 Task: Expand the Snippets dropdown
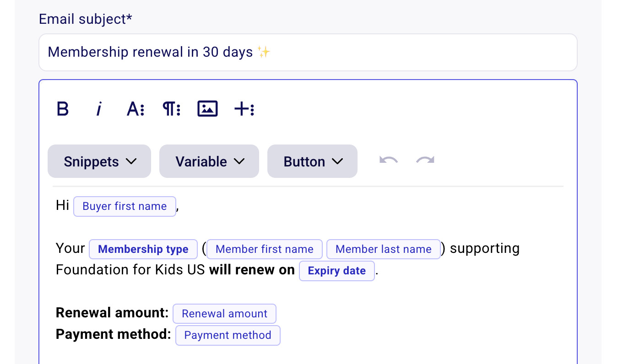99,161
